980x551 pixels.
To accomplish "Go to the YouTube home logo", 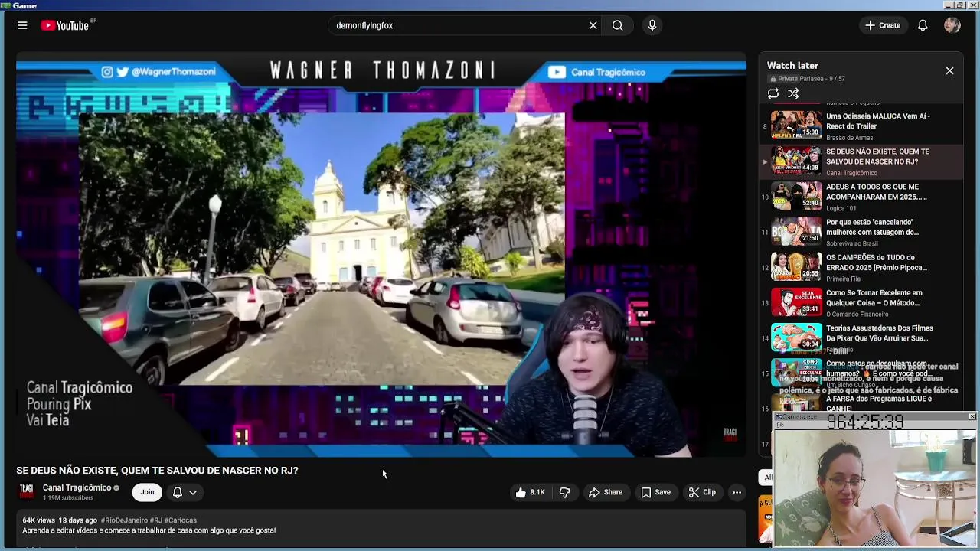I will [65, 25].
